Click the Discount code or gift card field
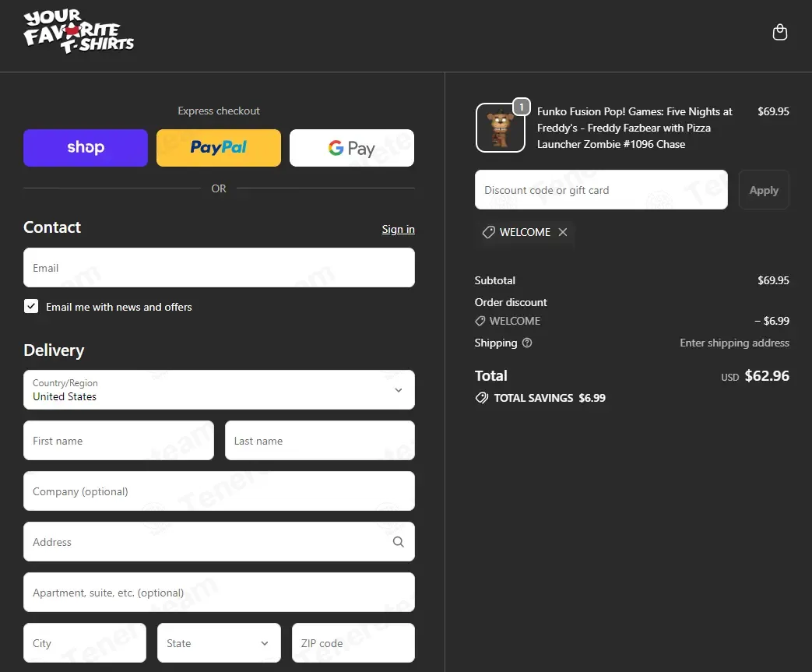 pos(601,190)
